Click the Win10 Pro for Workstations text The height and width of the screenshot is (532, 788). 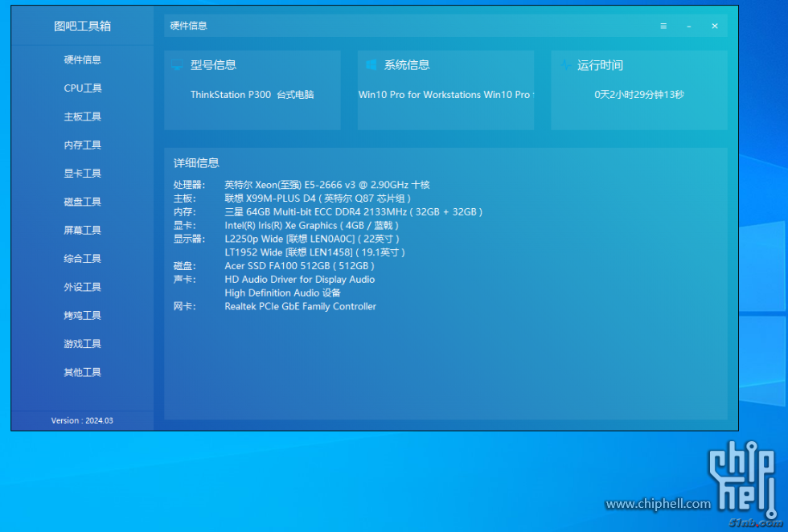point(445,95)
